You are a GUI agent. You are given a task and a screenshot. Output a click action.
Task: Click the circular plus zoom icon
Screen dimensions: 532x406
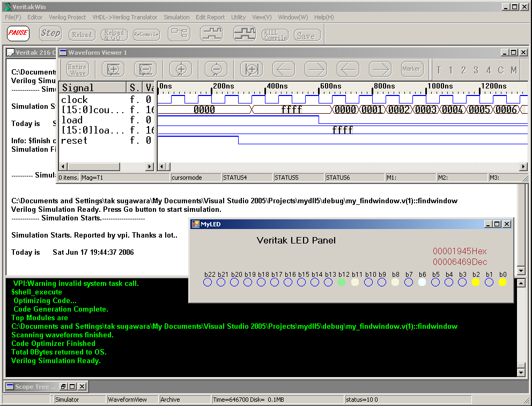(x=181, y=69)
